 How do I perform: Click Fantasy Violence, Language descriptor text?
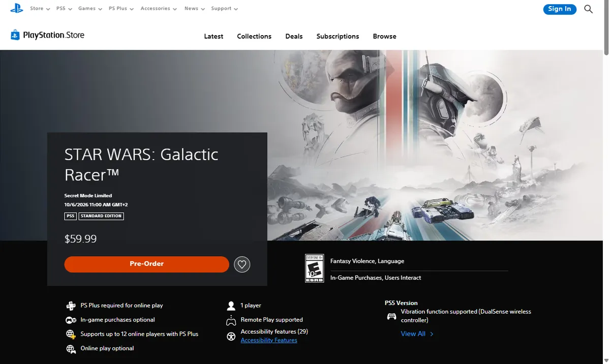tap(367, 261)
